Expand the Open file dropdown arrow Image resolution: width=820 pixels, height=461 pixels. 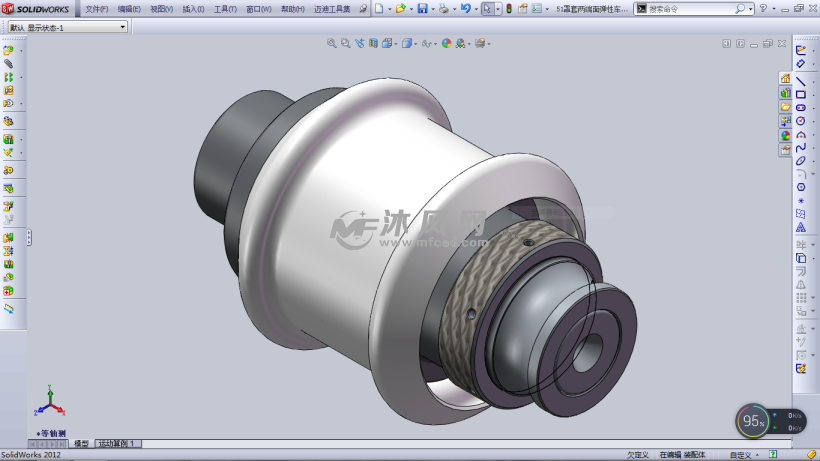point(410,9)
